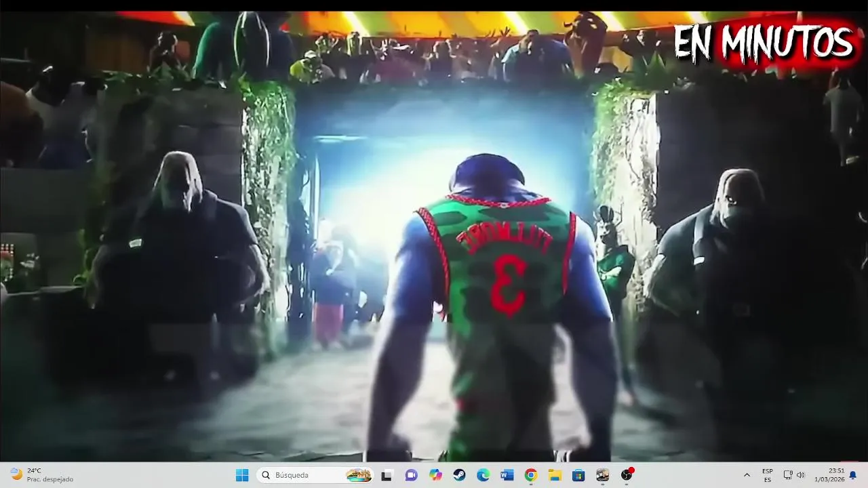Open network settings tray icon
The image size is (868, 488).
(x=788, y=475)
